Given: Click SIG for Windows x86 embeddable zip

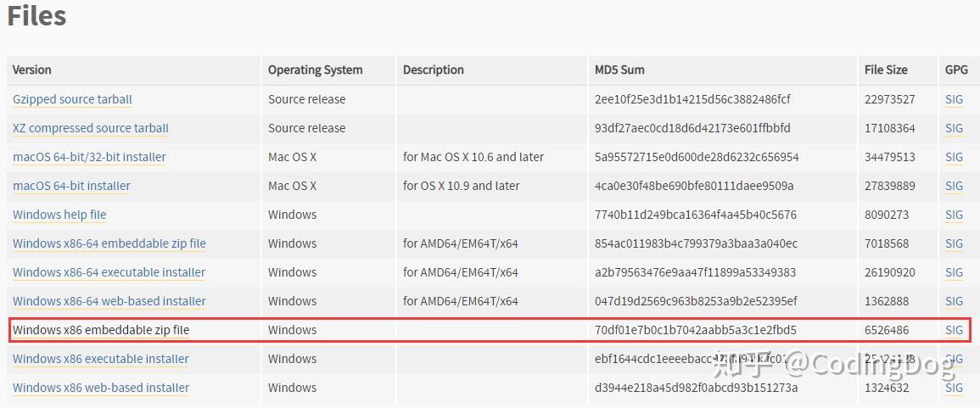Looking at the screenshot, I should point(954,330).
